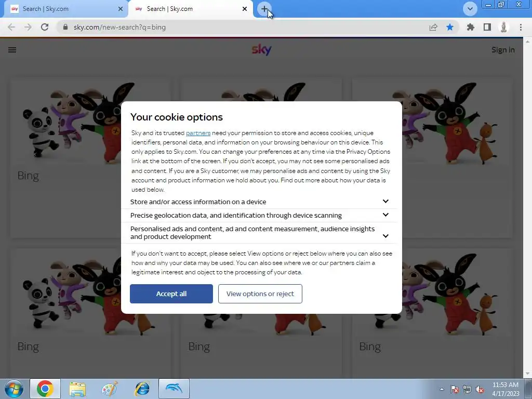Viewport: 532px width, 399px height.
Task: Click page scrollbar up arrow
Action: coord(527,42)
